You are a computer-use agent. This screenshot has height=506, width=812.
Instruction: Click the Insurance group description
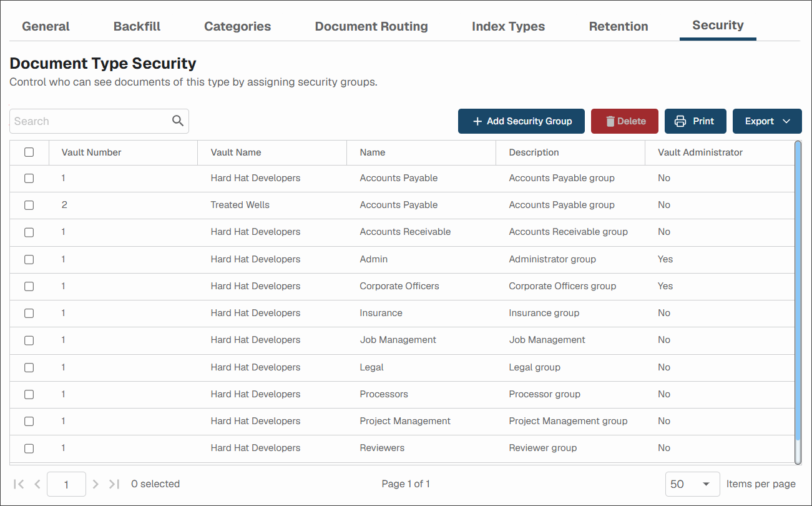click(x=544, y=313)
